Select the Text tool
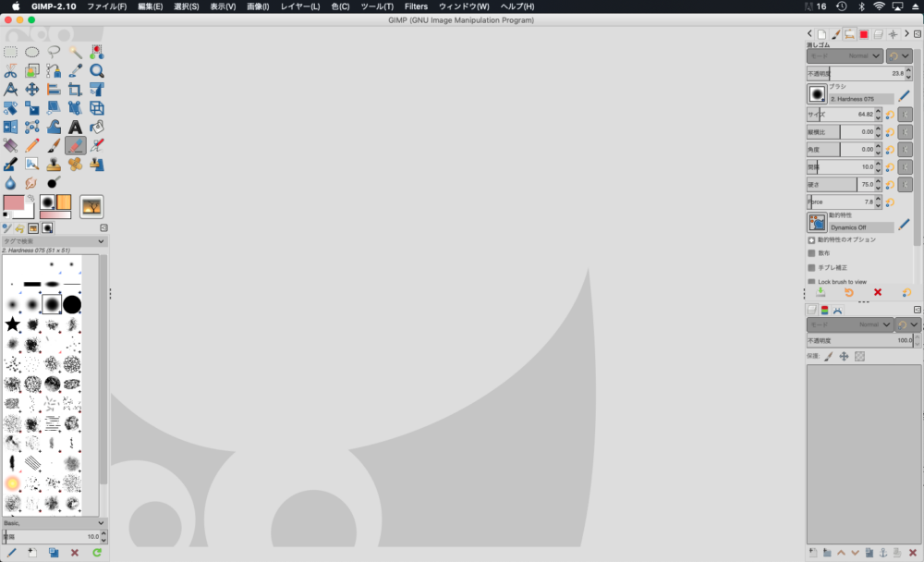 75,127
